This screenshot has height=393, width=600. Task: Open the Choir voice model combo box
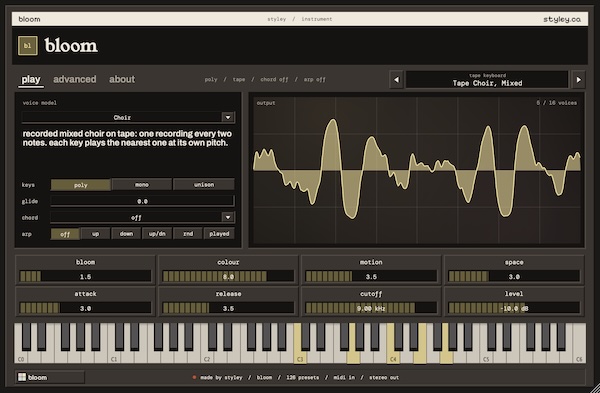tap(128, 117)
